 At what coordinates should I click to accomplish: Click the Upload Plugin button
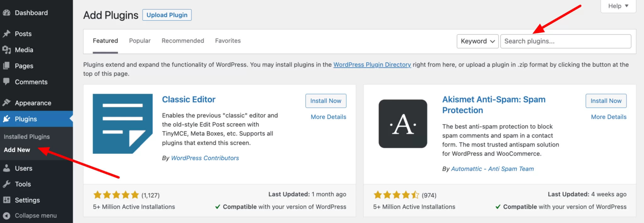(167, 15)
